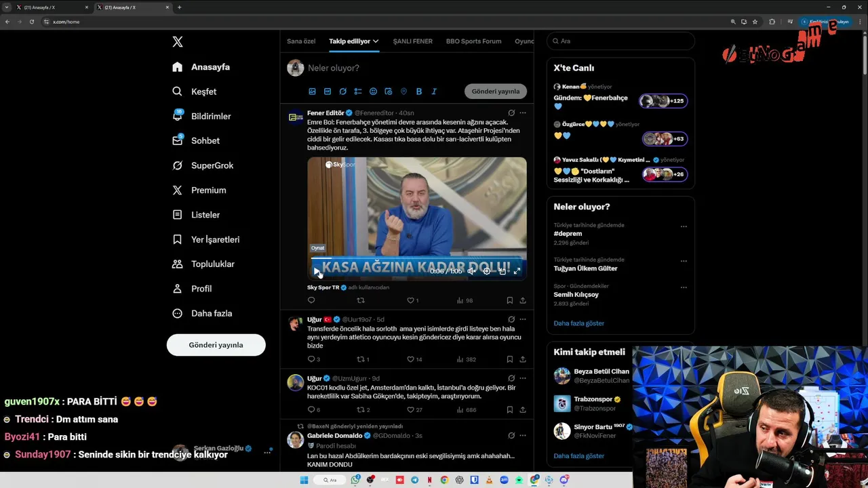Viewport: 868px width, 488px height.
Task: Open SuperGrok from sidebar
Action: 203,165
